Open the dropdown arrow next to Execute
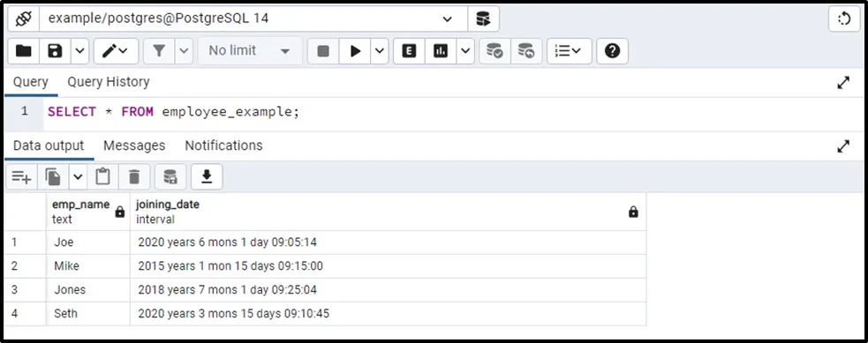This screenshot has height=343, width=868. pos(379,51)
